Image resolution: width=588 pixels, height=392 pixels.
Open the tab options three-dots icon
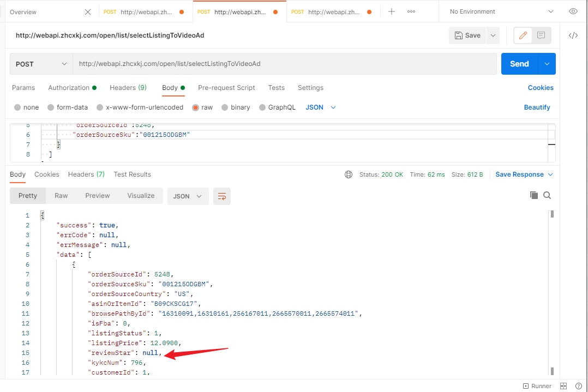[411, 11]
